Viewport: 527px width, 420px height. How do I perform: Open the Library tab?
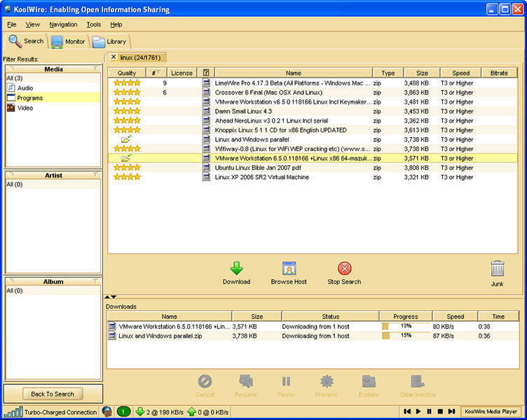[109, 41]
